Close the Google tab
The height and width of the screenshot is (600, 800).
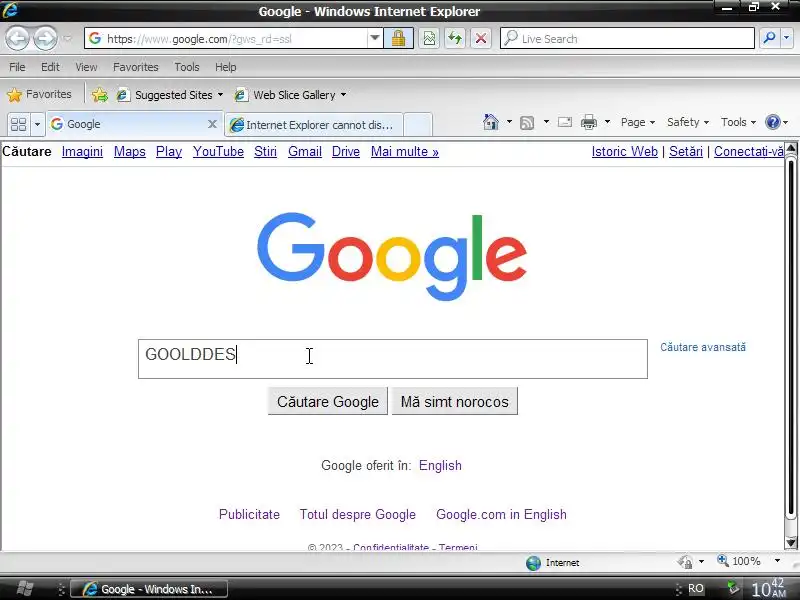(x=212, y=124)
